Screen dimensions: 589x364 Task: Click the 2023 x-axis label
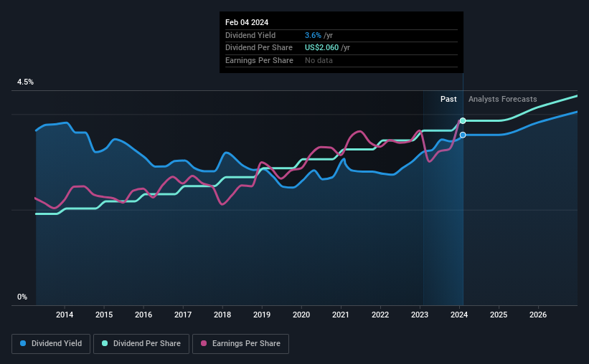420,315
